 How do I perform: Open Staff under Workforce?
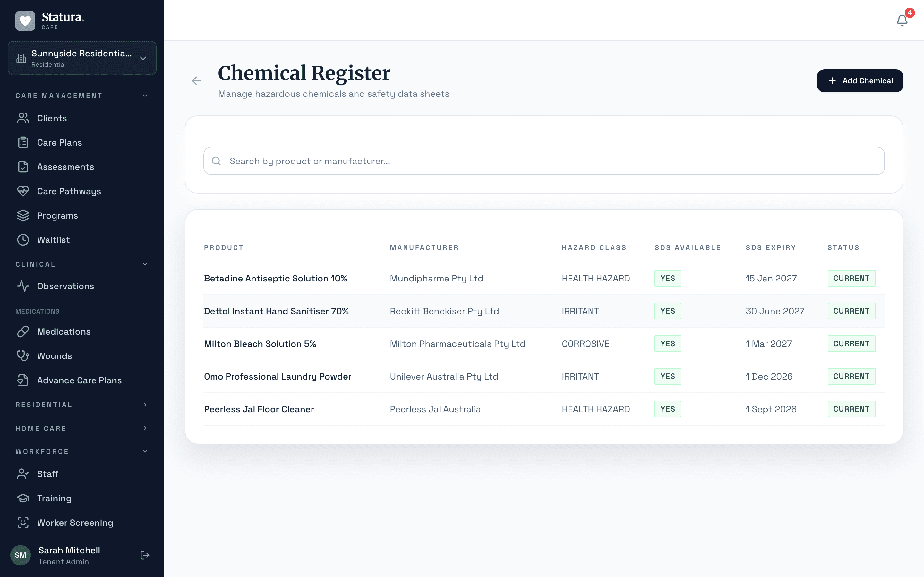[48, 474]
